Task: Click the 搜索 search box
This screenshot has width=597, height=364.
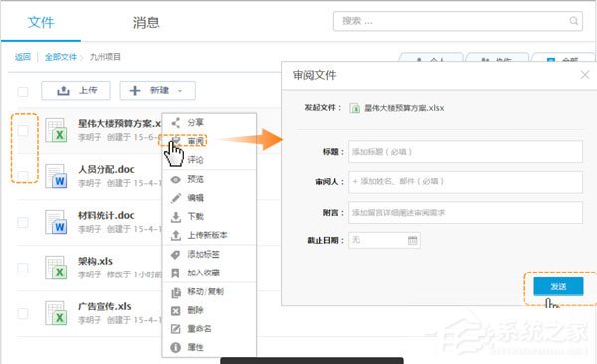Action: click(458, 21)
